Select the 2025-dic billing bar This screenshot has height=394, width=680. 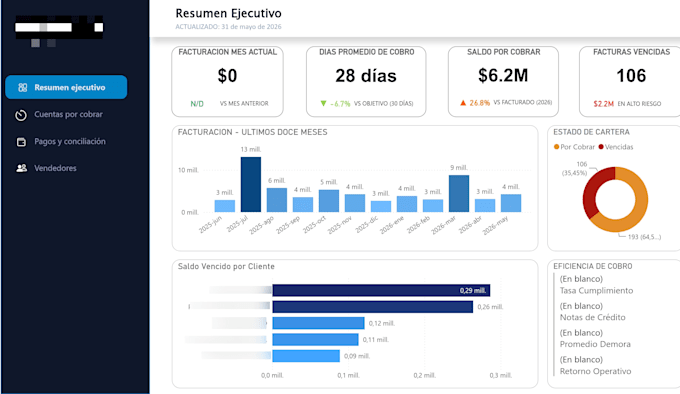point(381,206)
